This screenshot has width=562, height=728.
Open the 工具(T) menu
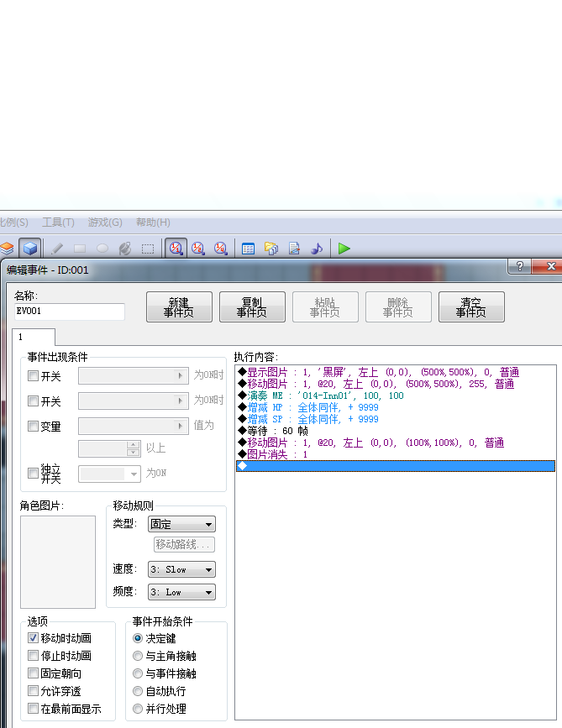(58, 223)
